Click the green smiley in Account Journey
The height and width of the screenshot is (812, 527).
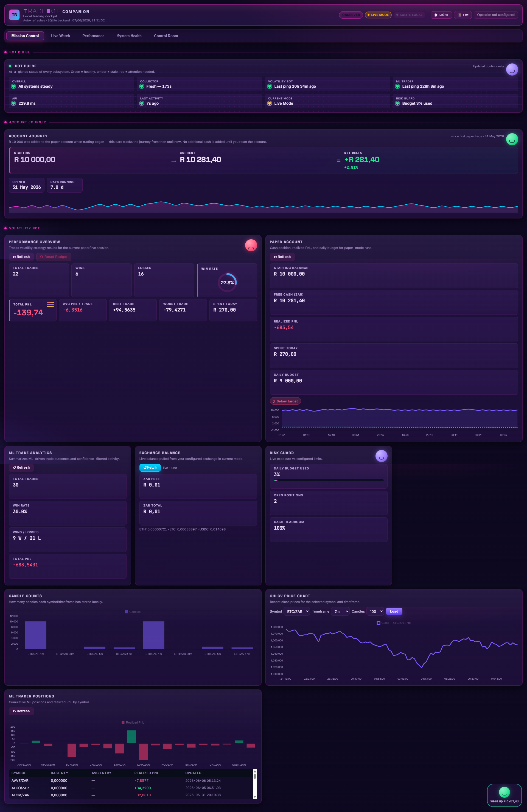click(512, 139)
